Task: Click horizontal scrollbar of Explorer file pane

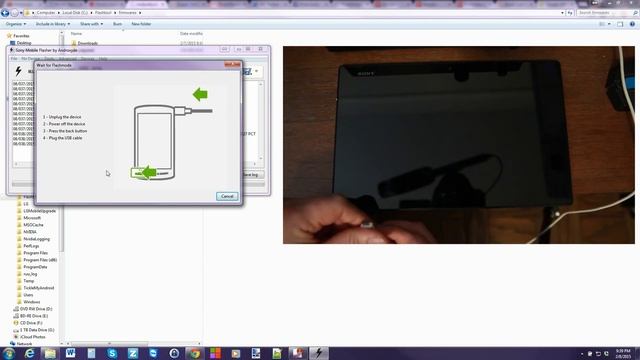Action: [x=133, y=344]
